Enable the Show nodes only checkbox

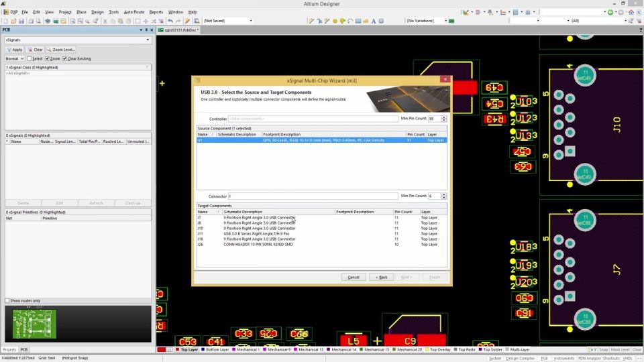7,300
